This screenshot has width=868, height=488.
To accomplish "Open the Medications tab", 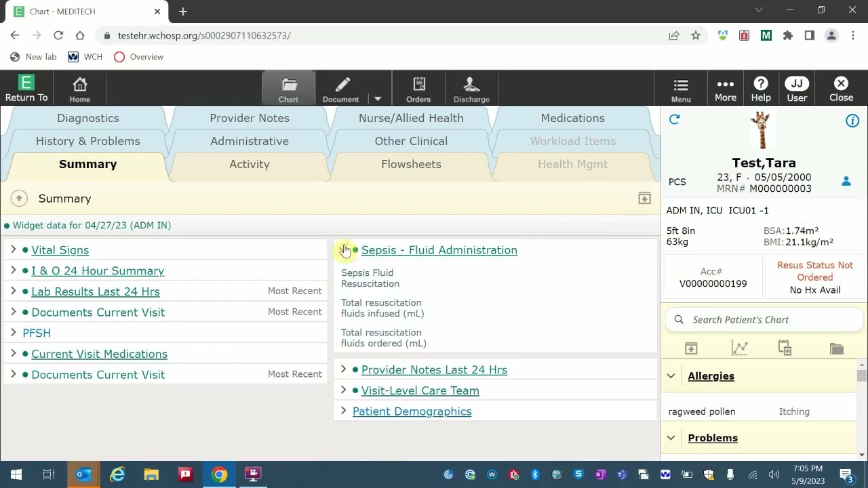I will coord(572,118).
